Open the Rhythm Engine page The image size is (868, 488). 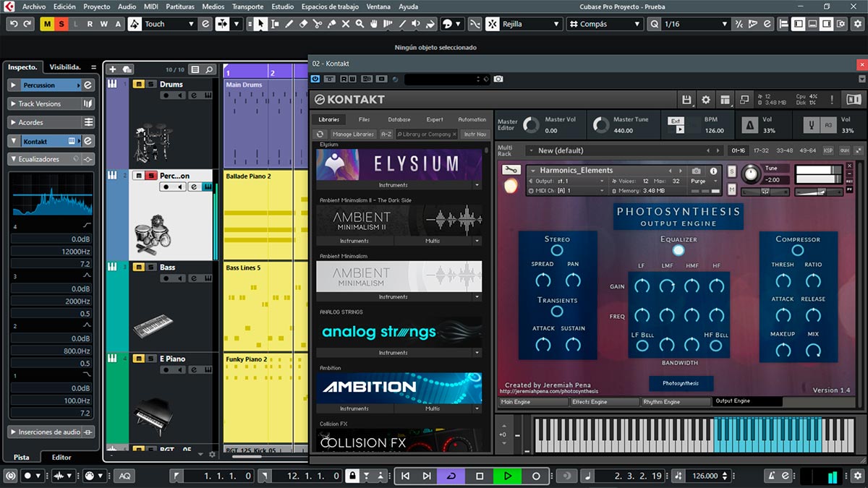pos(676,401)
